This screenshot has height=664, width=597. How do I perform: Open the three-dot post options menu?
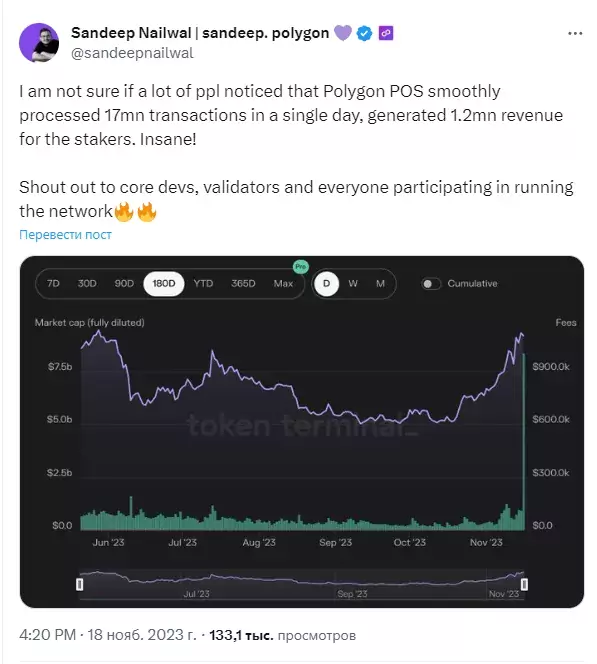point(575,33)
